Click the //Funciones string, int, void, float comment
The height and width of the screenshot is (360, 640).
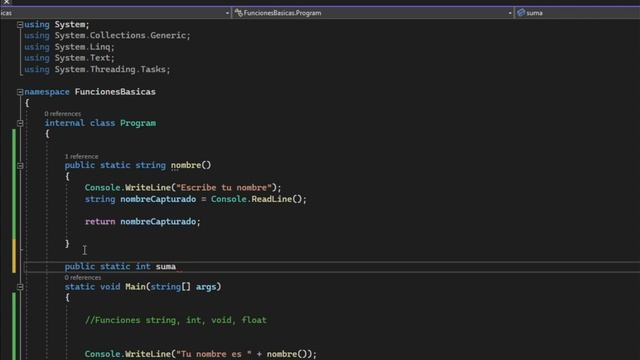(176, 320)
